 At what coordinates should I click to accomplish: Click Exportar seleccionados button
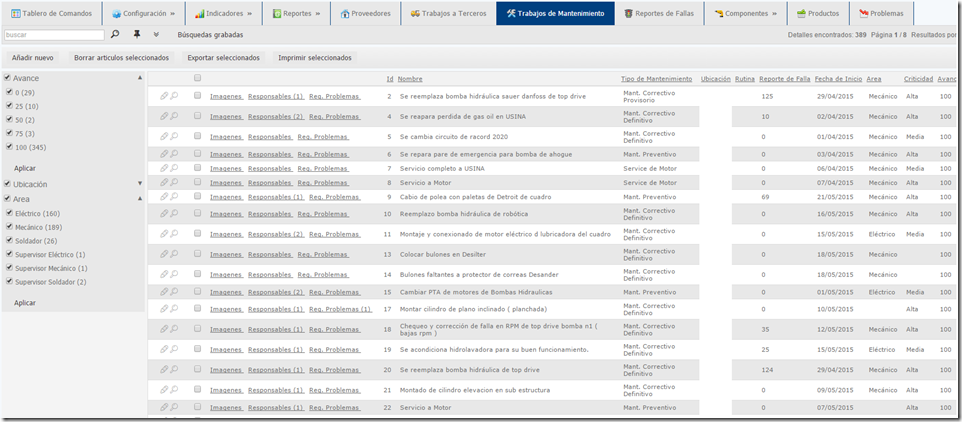click(x=223, y=58)
